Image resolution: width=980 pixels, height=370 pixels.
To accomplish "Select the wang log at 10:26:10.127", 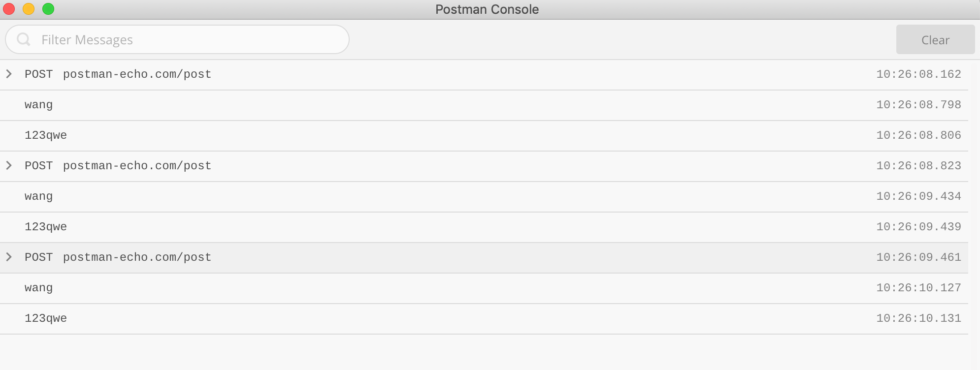I will [x=484, y=288].
